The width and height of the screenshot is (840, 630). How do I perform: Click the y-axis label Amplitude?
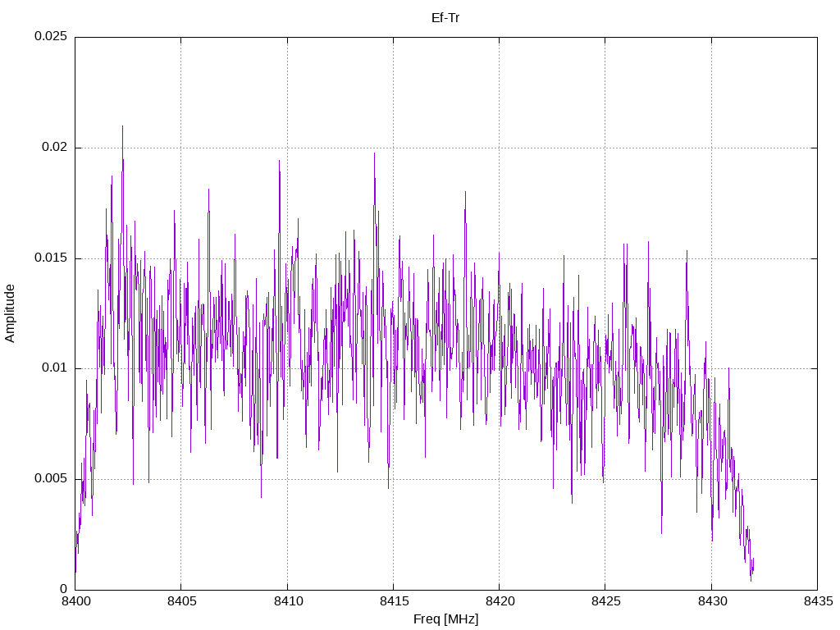click(10, 313)
